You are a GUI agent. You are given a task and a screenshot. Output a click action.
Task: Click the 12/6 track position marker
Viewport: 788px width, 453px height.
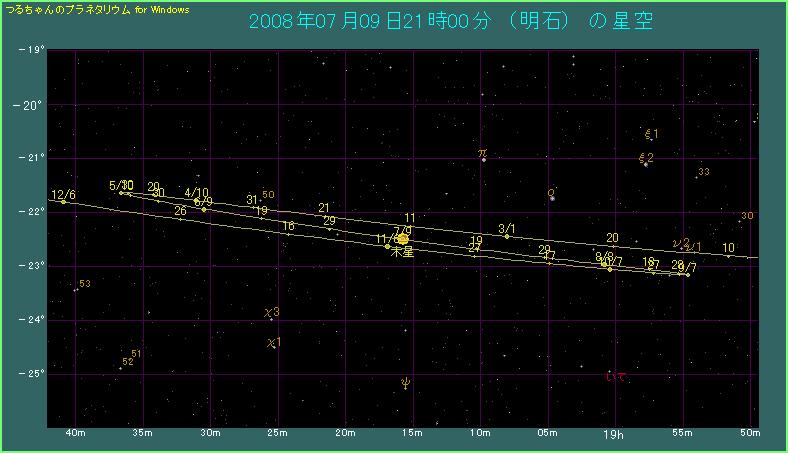(63, 202)
